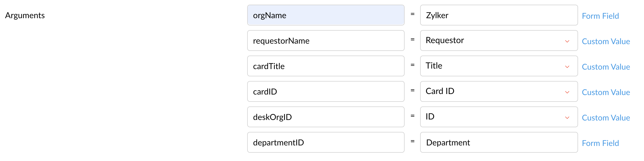Open the Requestor dropdown
Image resolution: width=644 pixels, height=161 pixels.
coord(493,41)
